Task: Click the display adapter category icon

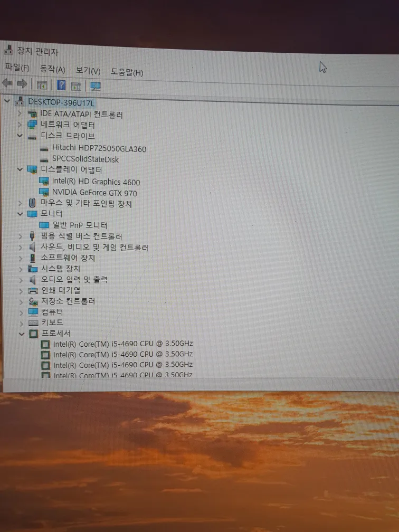Action: [32, 169]
